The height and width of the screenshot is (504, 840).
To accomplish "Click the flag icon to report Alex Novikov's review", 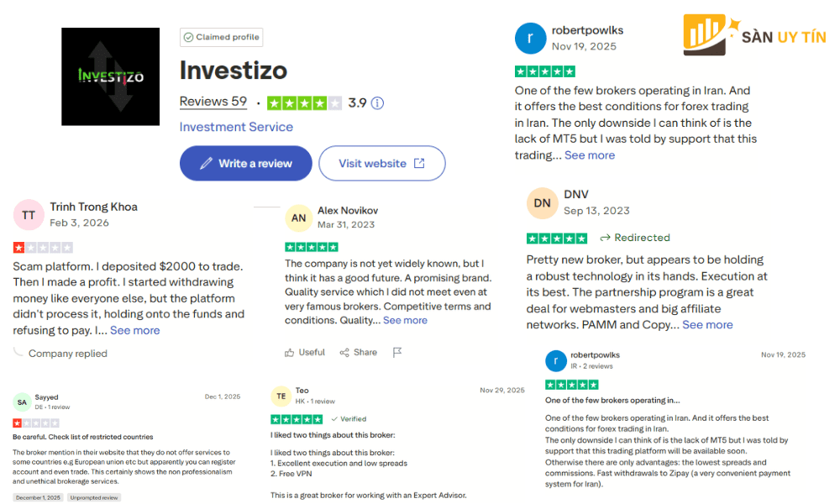I will tap(396, 352).
